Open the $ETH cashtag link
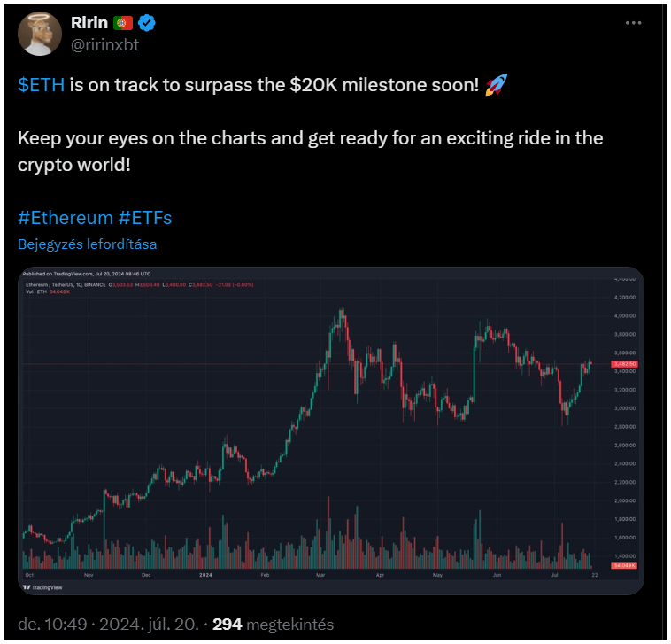Viewport: 671px width, 644px height. pyautogui.click(x=41, y=85)
